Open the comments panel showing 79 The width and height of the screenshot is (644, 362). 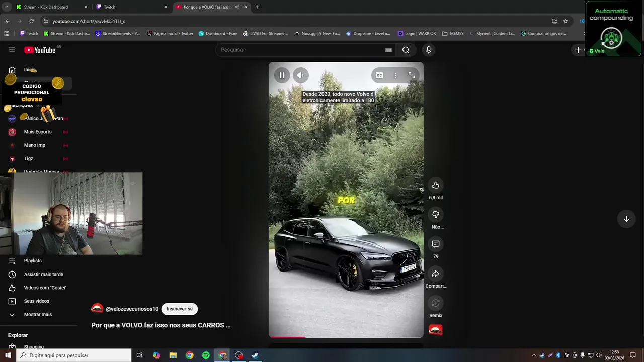click(436, 244)
